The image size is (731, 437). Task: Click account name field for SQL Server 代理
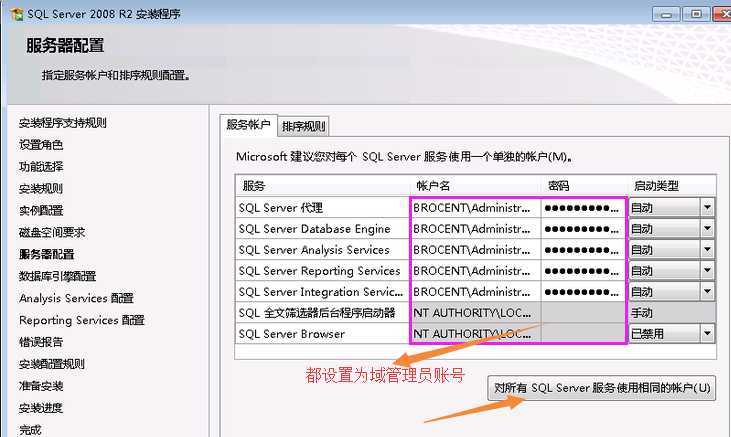pyautogui.click(x=476, y=208)
